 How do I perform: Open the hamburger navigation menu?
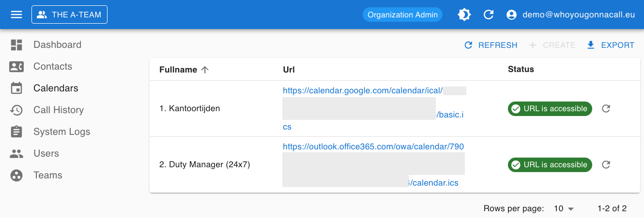[x=16, y=15]
